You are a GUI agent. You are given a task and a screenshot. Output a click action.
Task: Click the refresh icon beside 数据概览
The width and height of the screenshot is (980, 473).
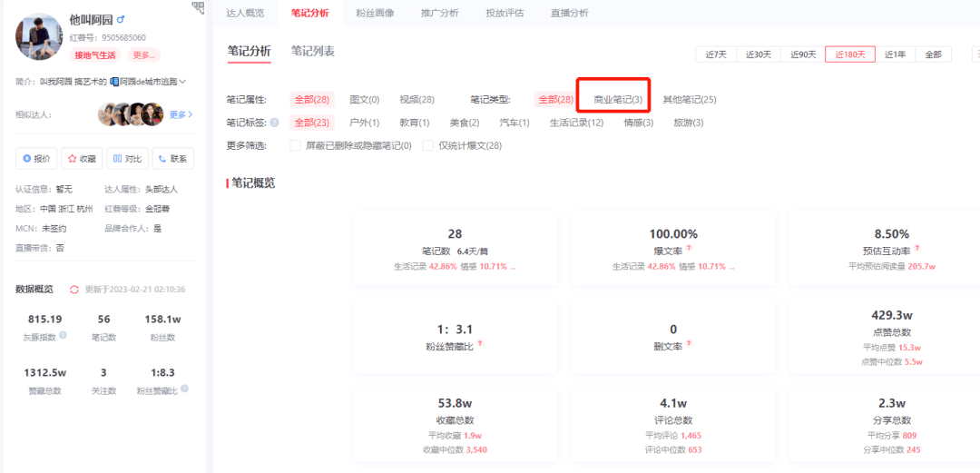coord(74,290)
